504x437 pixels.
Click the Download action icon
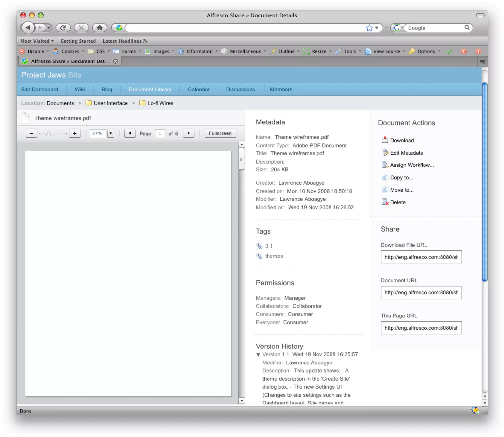pyautogui.click(x=385, y=140)
